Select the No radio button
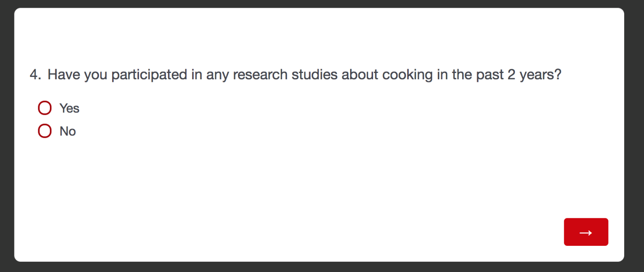The image size is (644, 272). (x=45, y=131)
